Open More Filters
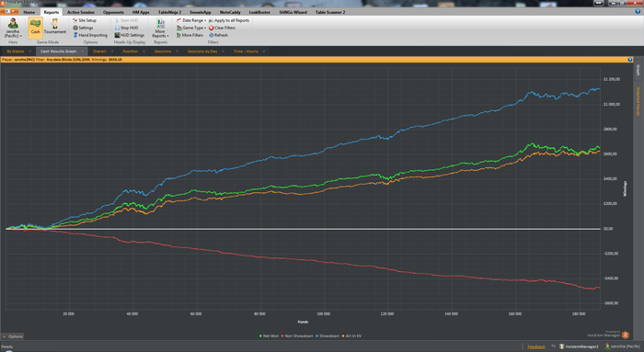Viewport: 644px width, 352px height. (x=190, y=35)
